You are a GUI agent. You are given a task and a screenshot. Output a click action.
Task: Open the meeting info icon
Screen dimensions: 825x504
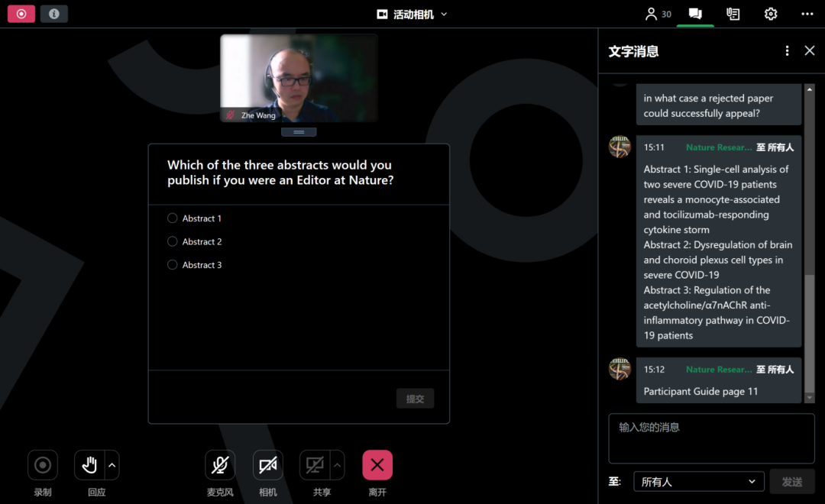click(x=53, y=14)
